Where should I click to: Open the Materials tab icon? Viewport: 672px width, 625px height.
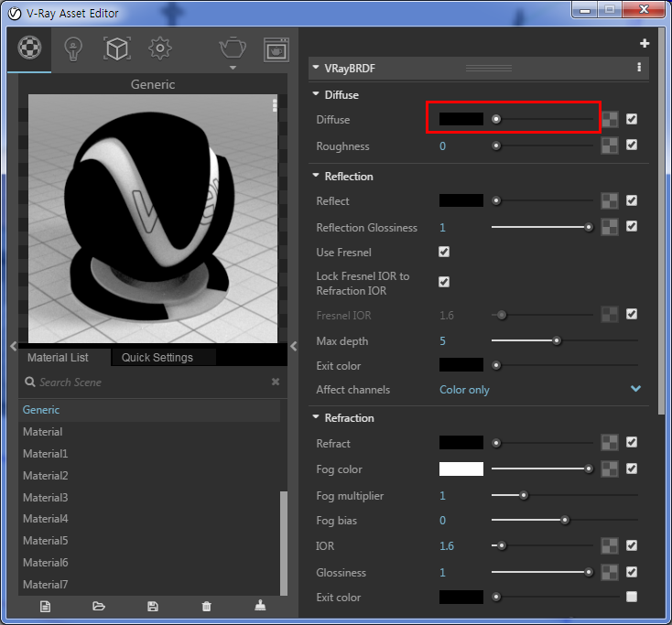(x=29, y=47)
